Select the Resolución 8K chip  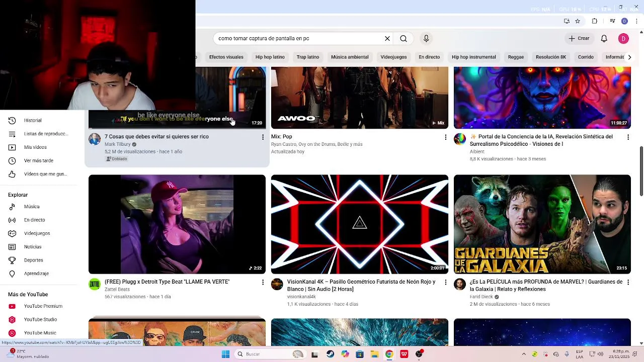tap(551, 57)
